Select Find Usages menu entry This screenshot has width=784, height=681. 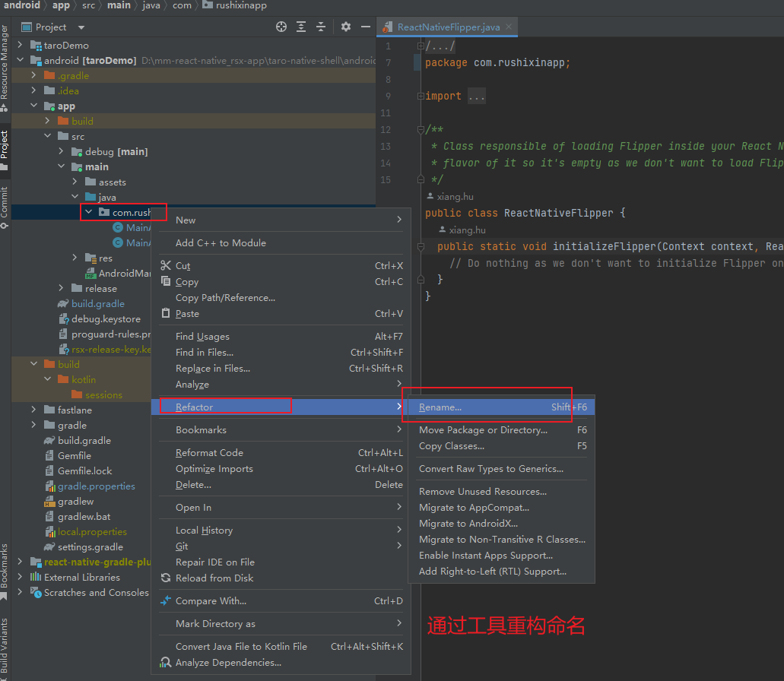click(x=281, y=336)
